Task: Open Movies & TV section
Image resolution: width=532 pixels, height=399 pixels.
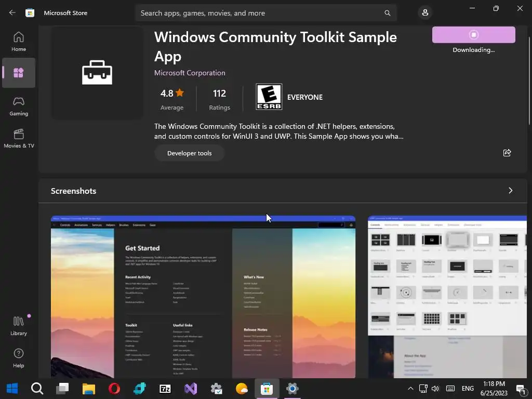Action: 19,138
